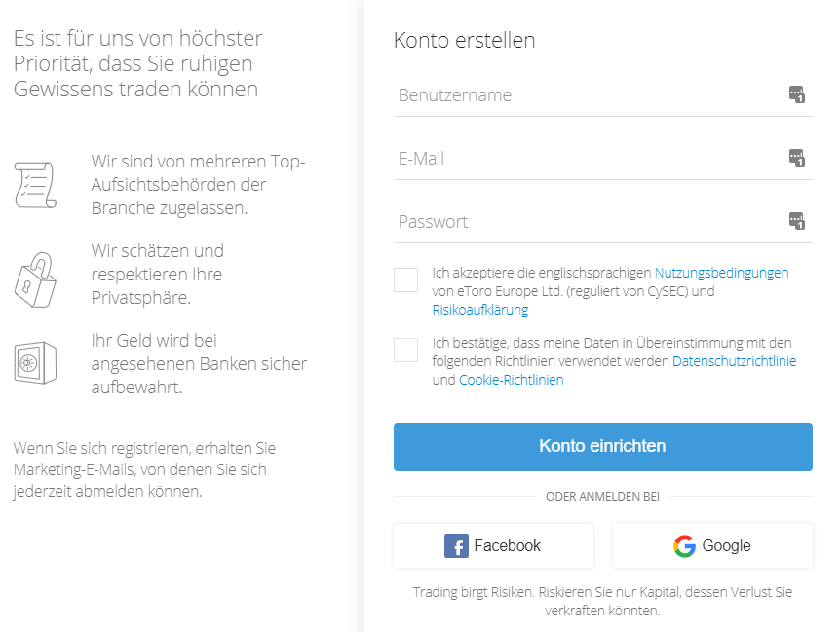Focus the Benutzername input field
The width and height of the screenshot is (840, 632).
590,95
